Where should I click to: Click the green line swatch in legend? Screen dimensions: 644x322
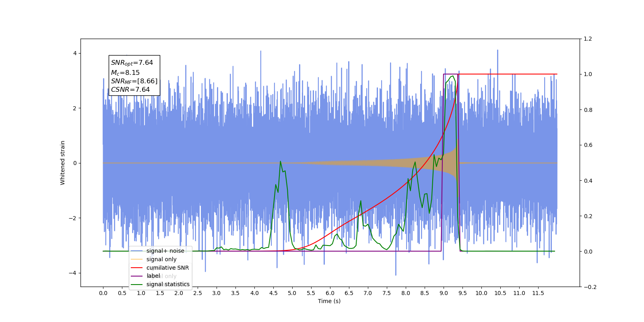pos(137,285)
